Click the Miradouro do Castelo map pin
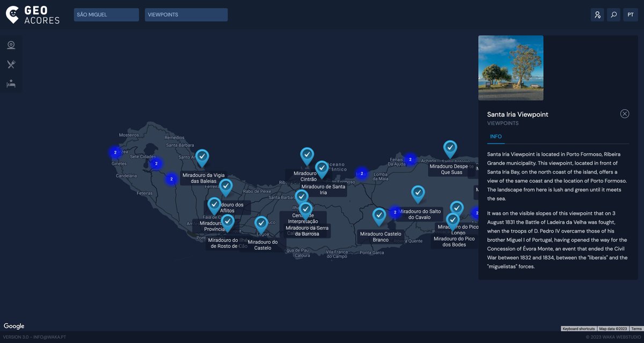644x343 pixels. point(261,225)
